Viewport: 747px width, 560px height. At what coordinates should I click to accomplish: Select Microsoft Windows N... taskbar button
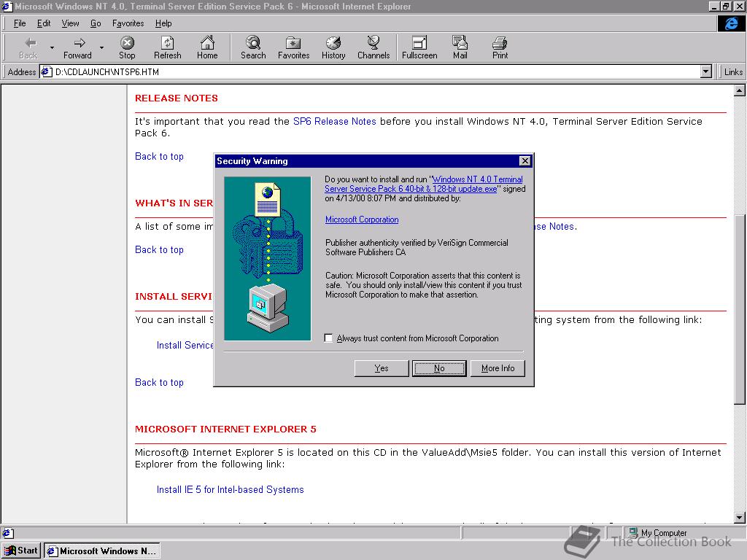tap(102, 551)
